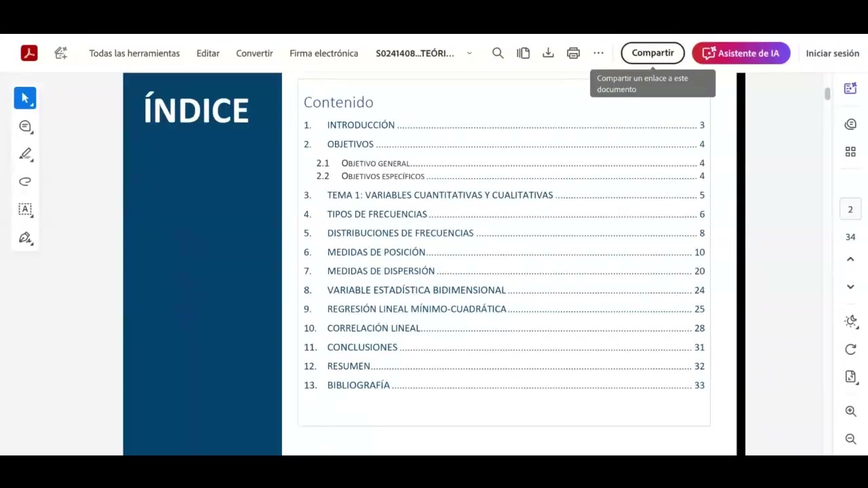Open the Adobe Acrobat home logo

pos(29,53)
